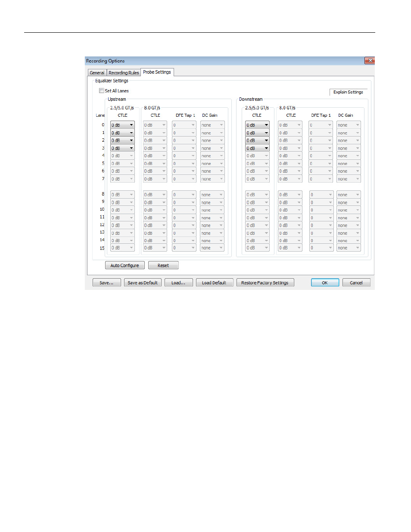Open Downstream DFE Tap 1 dropdown for lane 5
This screenshot has height=532, width=411.
tap(321, 164)
